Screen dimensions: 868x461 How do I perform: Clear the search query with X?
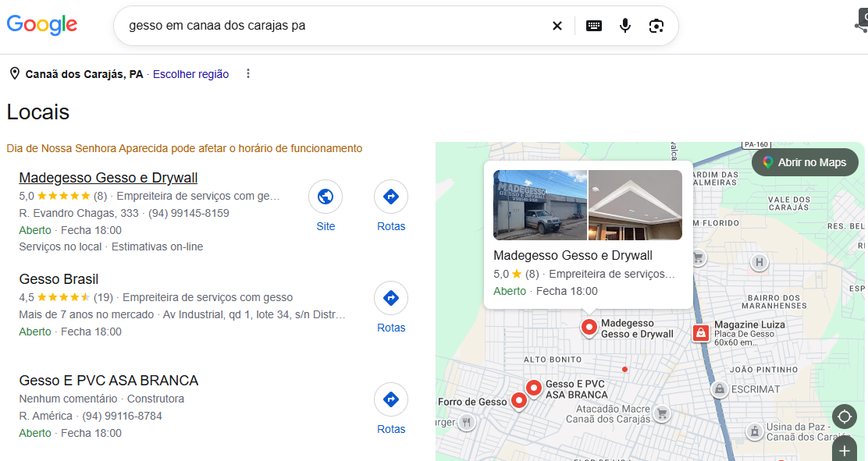click(557, 26)
